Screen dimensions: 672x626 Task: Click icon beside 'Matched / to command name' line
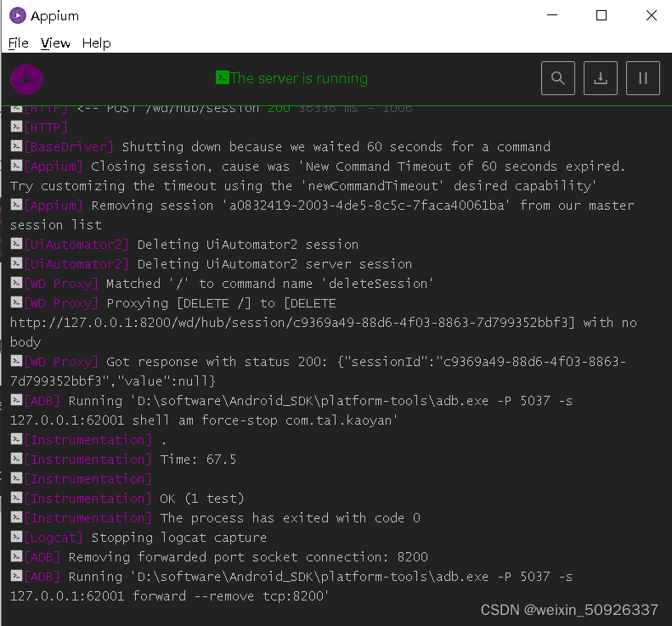pos(16,283)
